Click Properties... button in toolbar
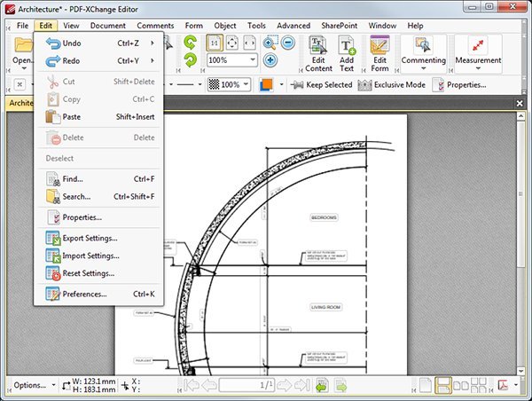 pos(459,85)
